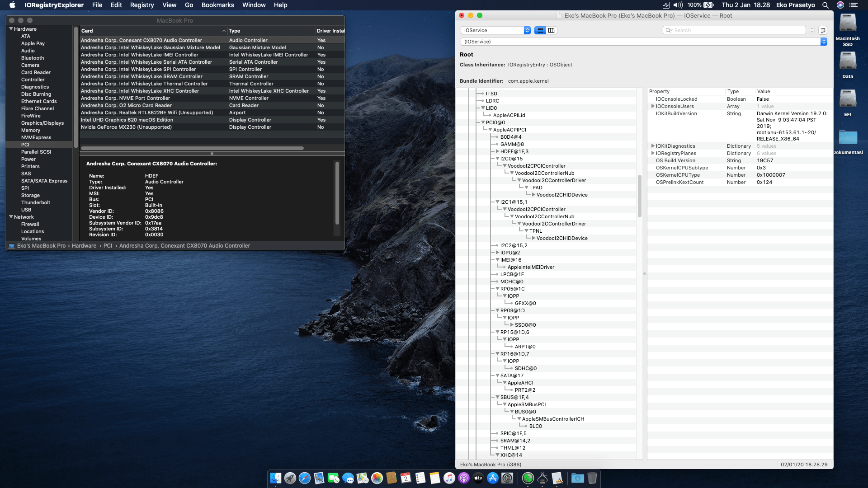Open the Apple menu
868x488 pixels.
point(13,5)
